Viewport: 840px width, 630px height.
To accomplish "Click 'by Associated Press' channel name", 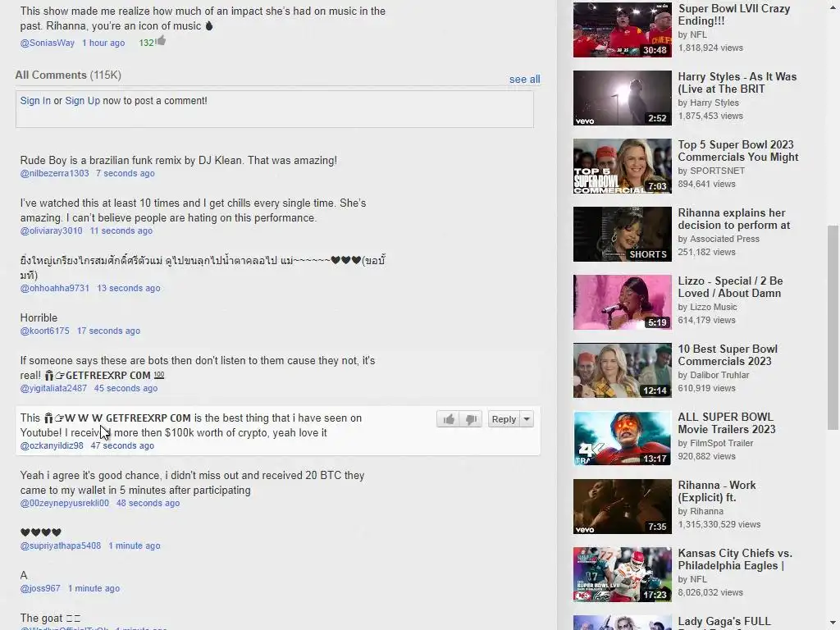I will 719,239.
